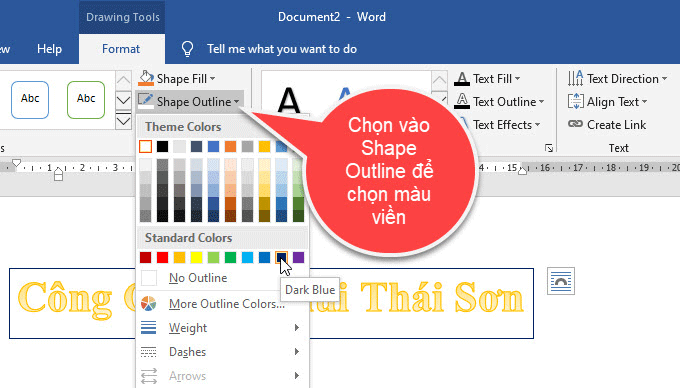The height and width of the screenshot is (388, 680).
Task: Open Shape Outline dropdown arrow
Action: 236,102
